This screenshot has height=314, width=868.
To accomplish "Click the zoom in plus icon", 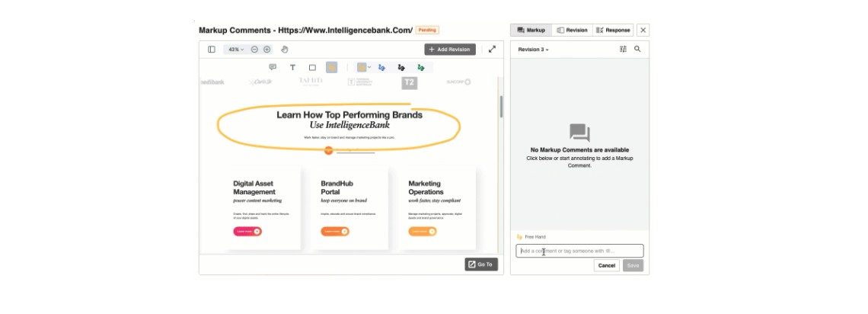I will click(266, 50).
